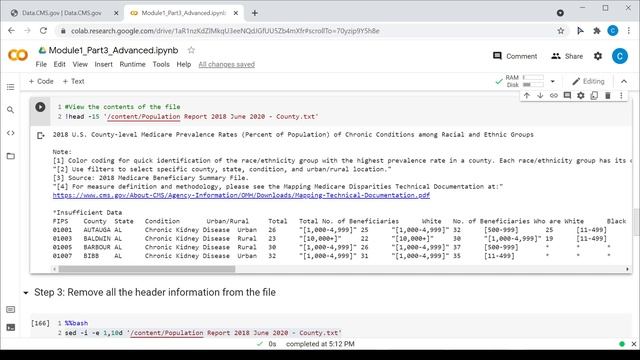Click the browser address bar URL
Image resolution: width=640 pixels, height=360 pixels.
tap(225, 31)
